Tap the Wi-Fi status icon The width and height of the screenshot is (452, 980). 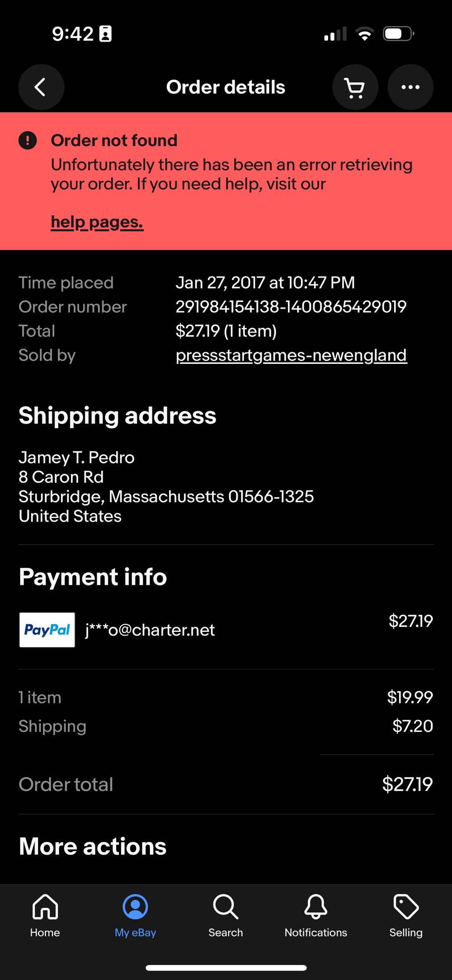pos(364,34)
